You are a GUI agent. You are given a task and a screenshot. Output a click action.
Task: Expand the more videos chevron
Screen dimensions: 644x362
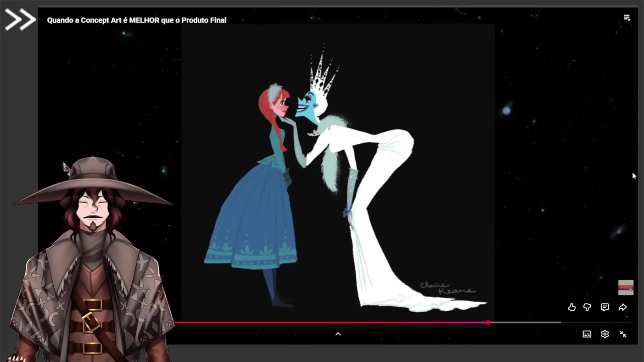click(338, 334)
